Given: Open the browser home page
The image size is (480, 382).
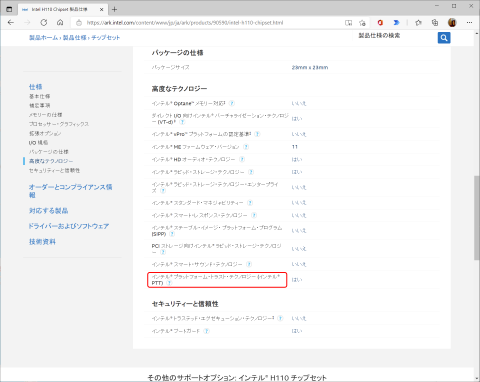Looking at the screenshot, I should point(60,23).
